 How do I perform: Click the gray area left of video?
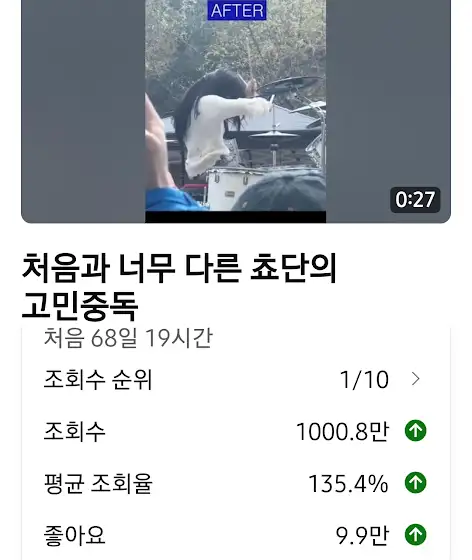tap(83, 111)
